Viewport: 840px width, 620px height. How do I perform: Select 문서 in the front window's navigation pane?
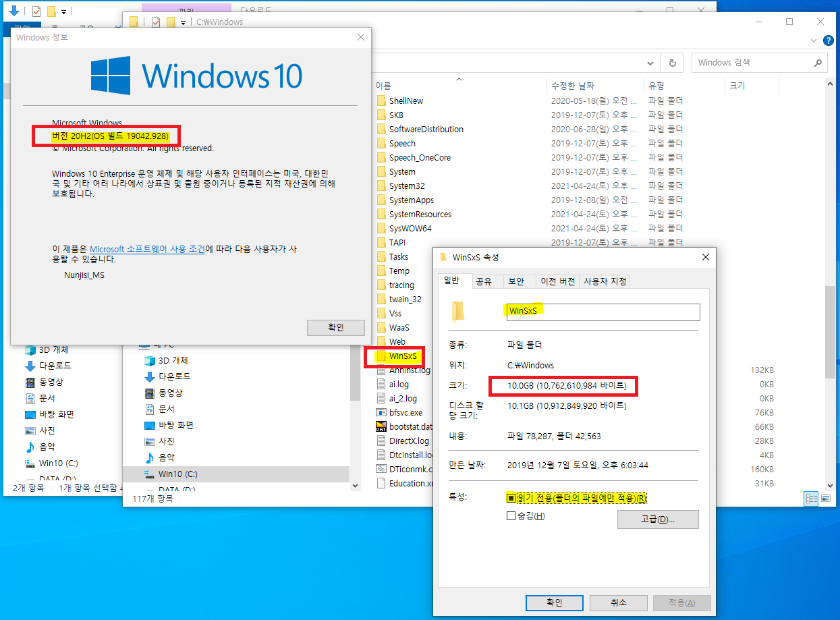click(x=166, y=409)
